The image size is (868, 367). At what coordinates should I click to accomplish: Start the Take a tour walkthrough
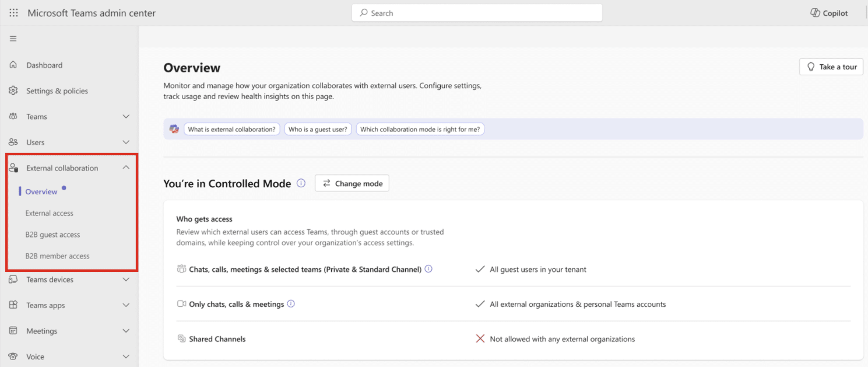tap(831, 67)
